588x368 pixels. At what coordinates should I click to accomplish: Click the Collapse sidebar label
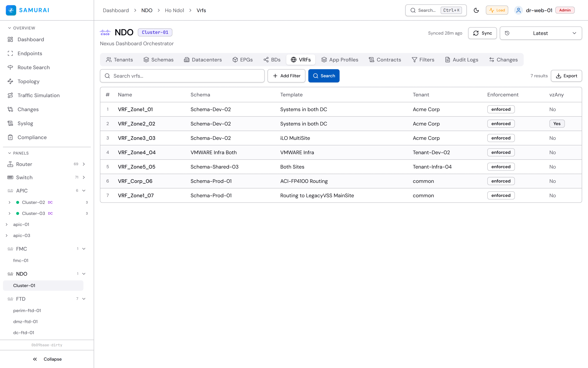[x=53, y=359]
